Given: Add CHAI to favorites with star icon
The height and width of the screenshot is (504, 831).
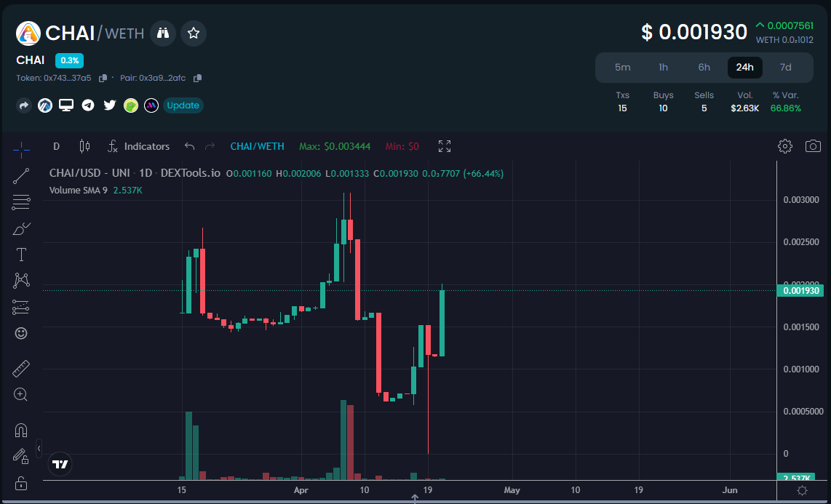Looking at the screenshot, I should coord(194,33).
